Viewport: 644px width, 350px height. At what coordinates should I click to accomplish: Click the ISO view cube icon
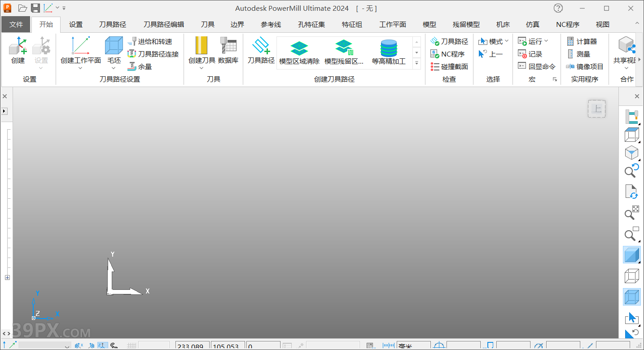[x=632, y=153]
